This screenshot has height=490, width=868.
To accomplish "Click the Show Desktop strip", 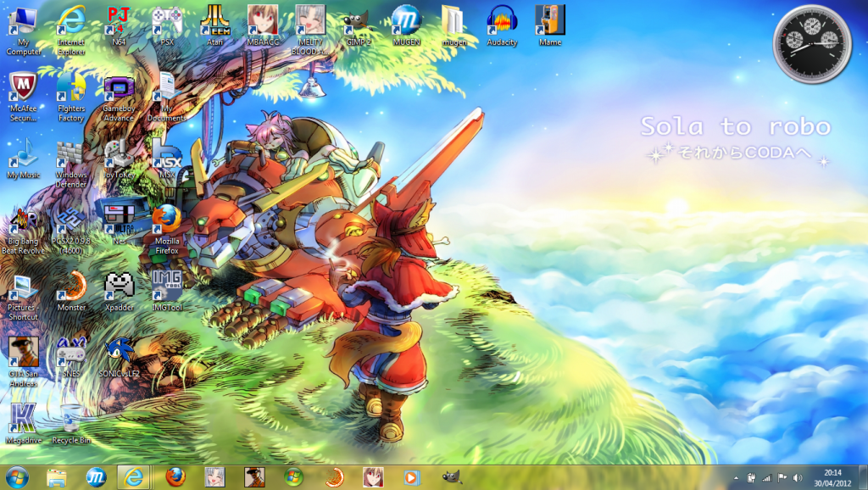I will point(862,478).
